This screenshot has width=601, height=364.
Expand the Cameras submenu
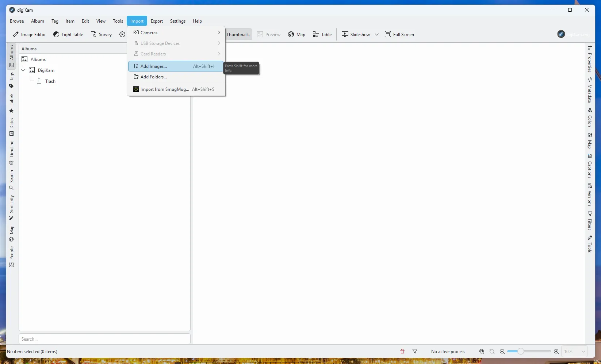176,33
